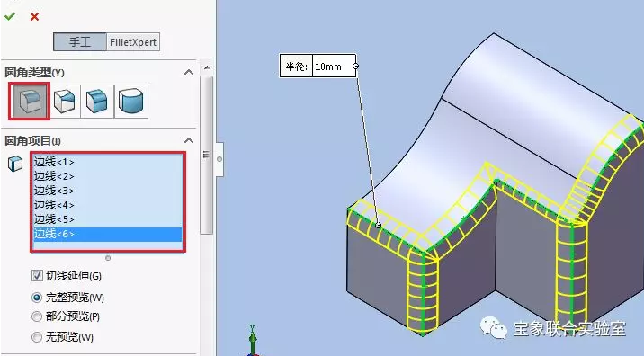Select the 部分预览(P) radio button
The width and height of the screenshot is (644, 356).
click(37, 316)
